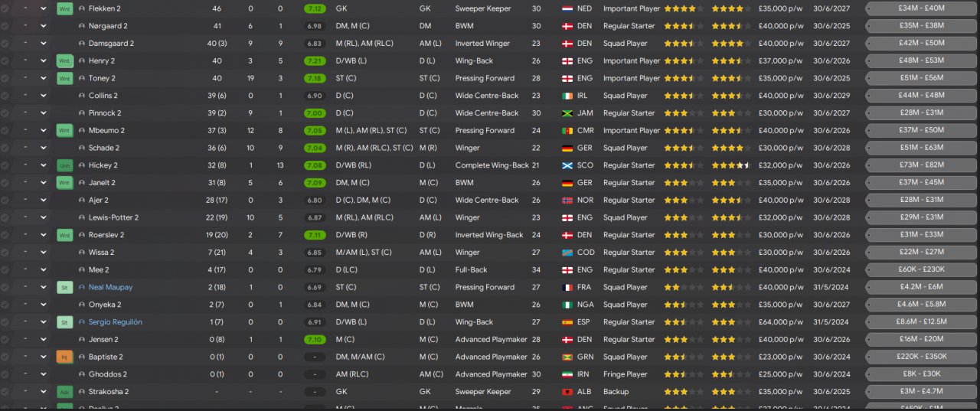Tick the selection circle for Mee 2
This screenshot has height=411, width=980.
[5, 269]
